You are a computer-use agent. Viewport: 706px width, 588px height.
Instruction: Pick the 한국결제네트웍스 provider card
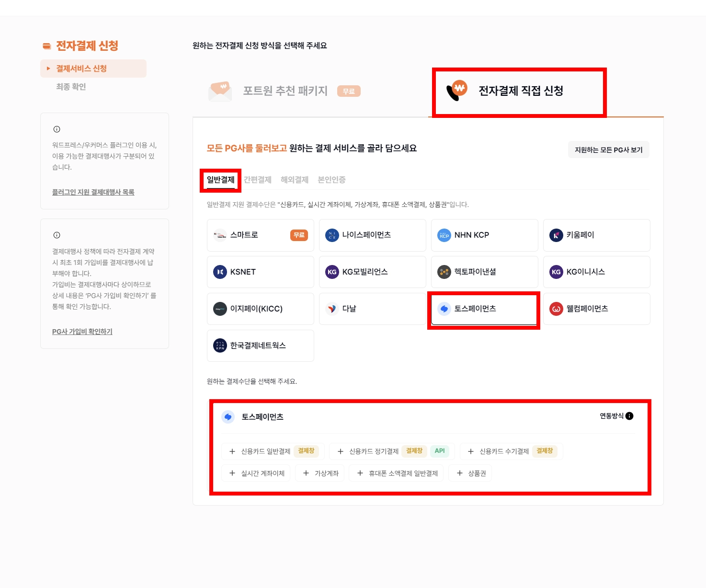[261, 346]
